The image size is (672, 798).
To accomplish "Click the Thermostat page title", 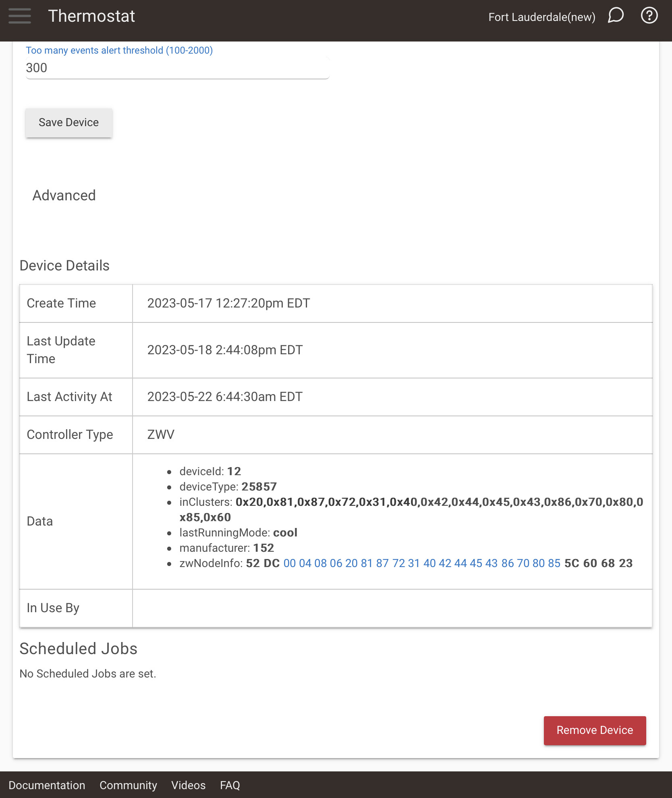I will point(91,16).
